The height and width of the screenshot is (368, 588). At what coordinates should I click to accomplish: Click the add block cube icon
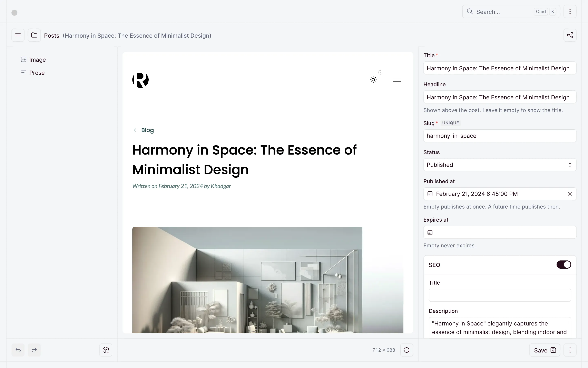tap(106, 350)
